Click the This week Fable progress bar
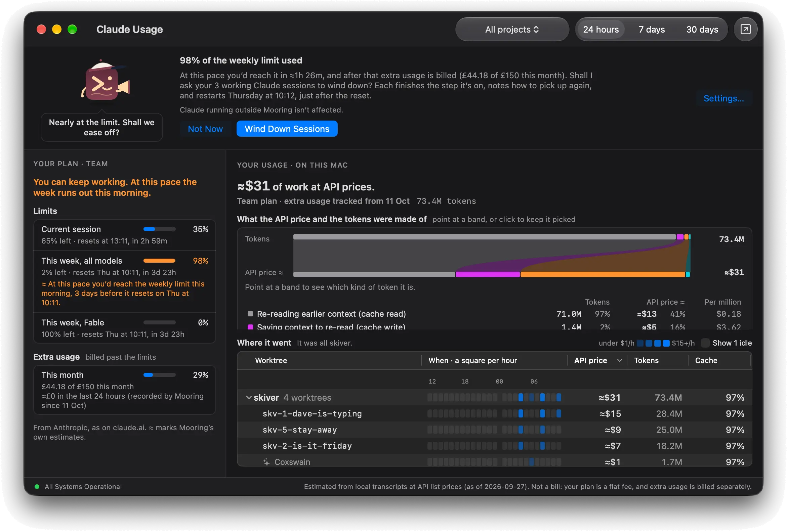Screen dimensions: 787x532 [x=159, y=322]
